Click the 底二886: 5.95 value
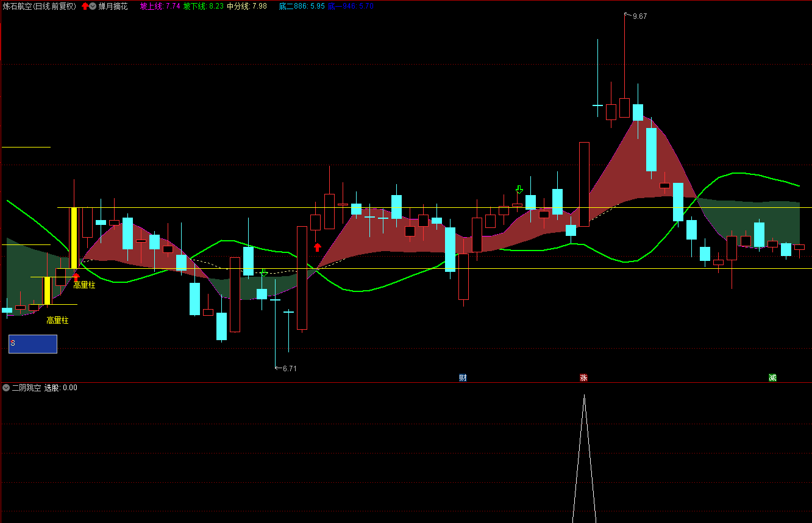 pos(302,6)
